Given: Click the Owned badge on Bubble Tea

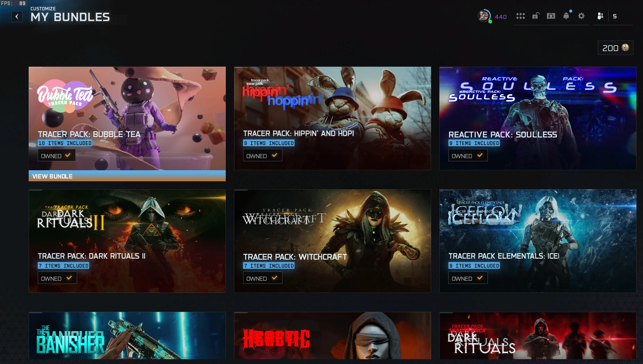Looking at the screenshot, I should tap(56, 155).
